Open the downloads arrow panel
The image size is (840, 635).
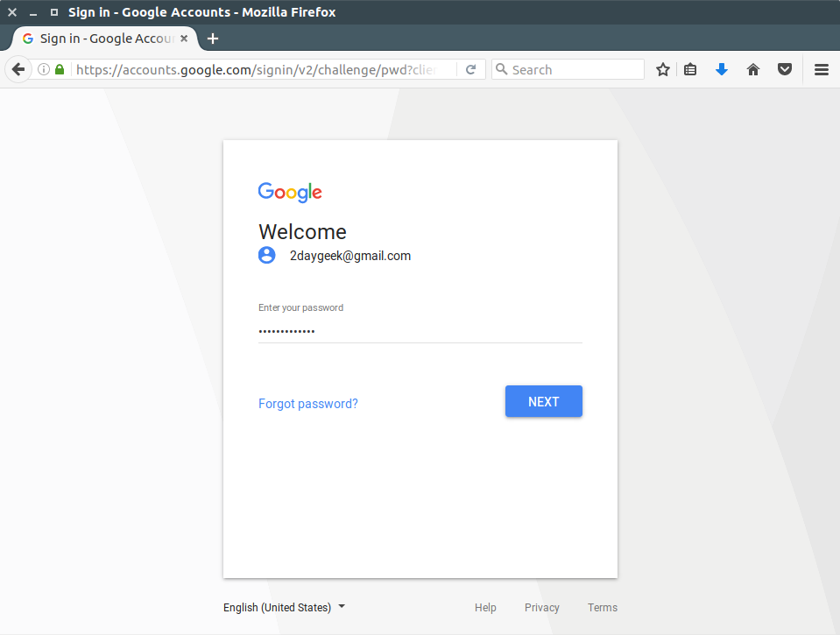pyautogui.click(x=722, y=69)
